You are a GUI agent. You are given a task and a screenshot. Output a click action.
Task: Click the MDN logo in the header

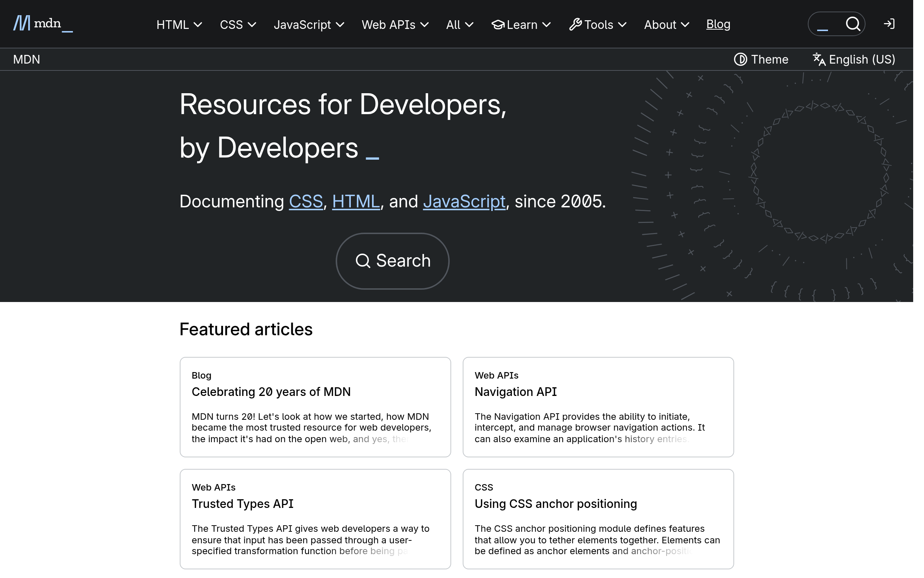43,24
